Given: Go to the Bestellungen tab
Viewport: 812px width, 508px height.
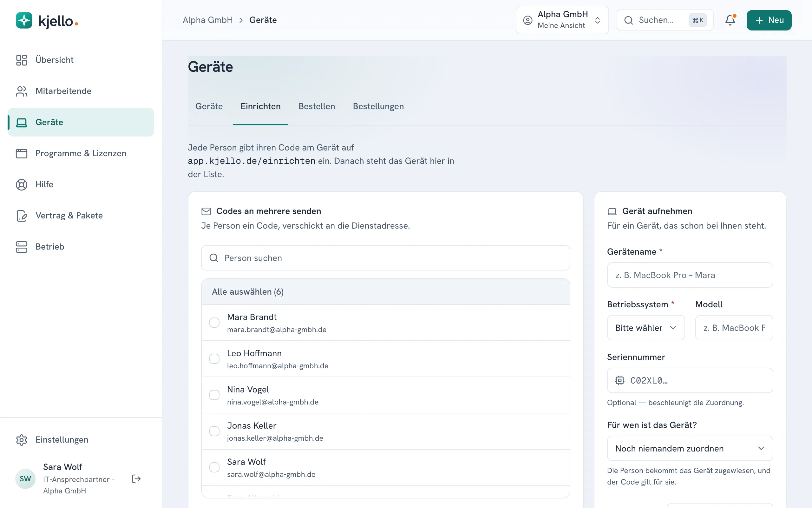Looking at the screenshot, I should [378, 106].
